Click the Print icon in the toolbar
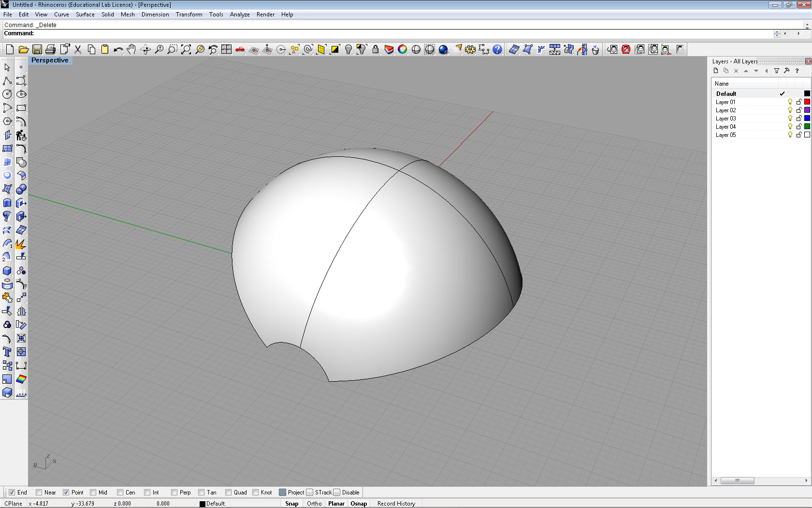This screenshot has height=508, width=812. coord(50,49)
